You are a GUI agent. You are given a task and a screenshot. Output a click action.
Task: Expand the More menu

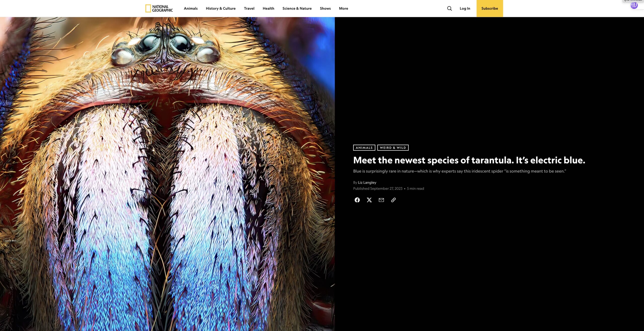[x=343, y=8]
